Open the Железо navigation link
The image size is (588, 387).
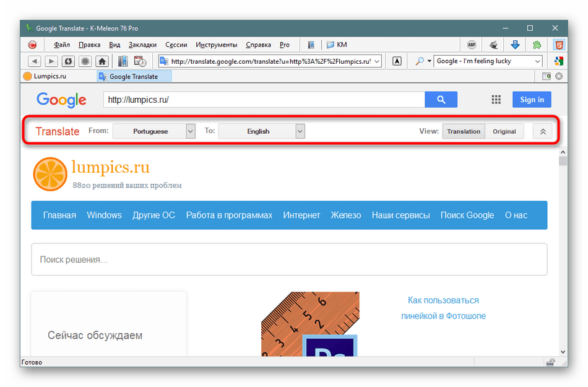[346, 215]
